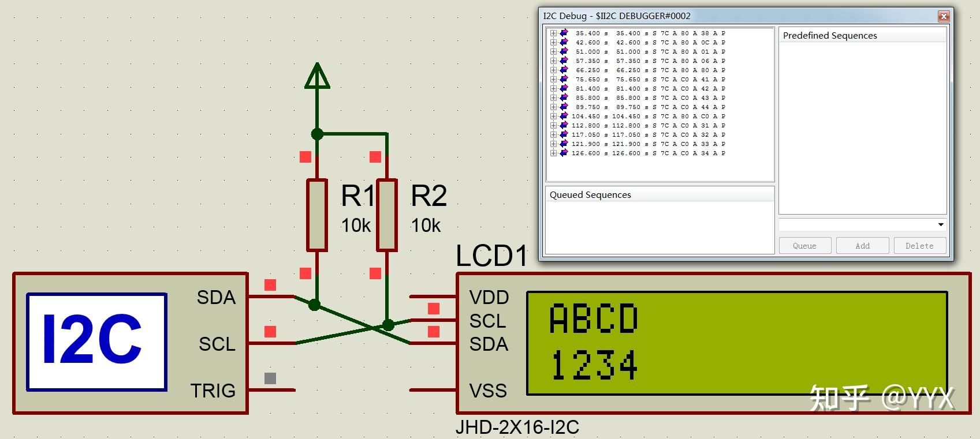Select the 66.250 s row text

(x=650, y=70)
